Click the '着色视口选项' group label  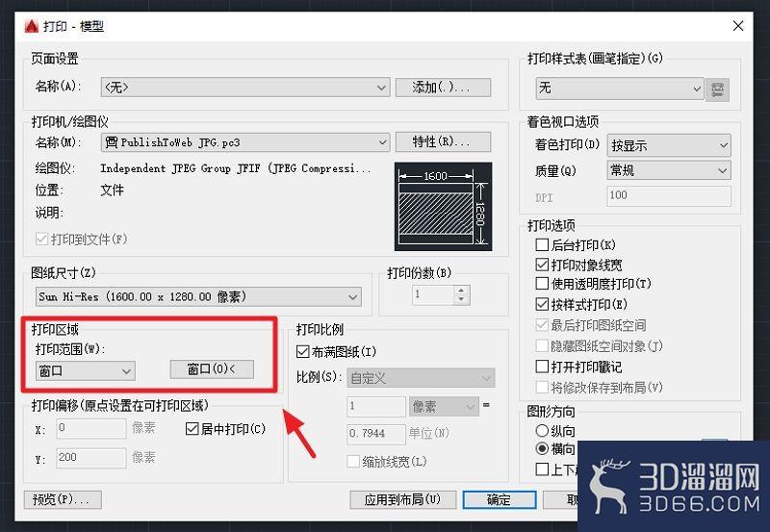(x=563, y=122)
